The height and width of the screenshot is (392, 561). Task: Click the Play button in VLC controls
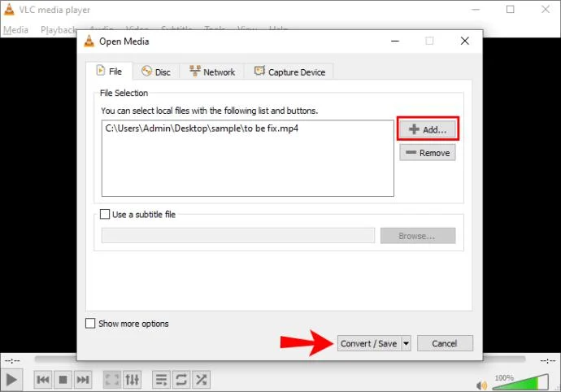[x=11, y=380]
